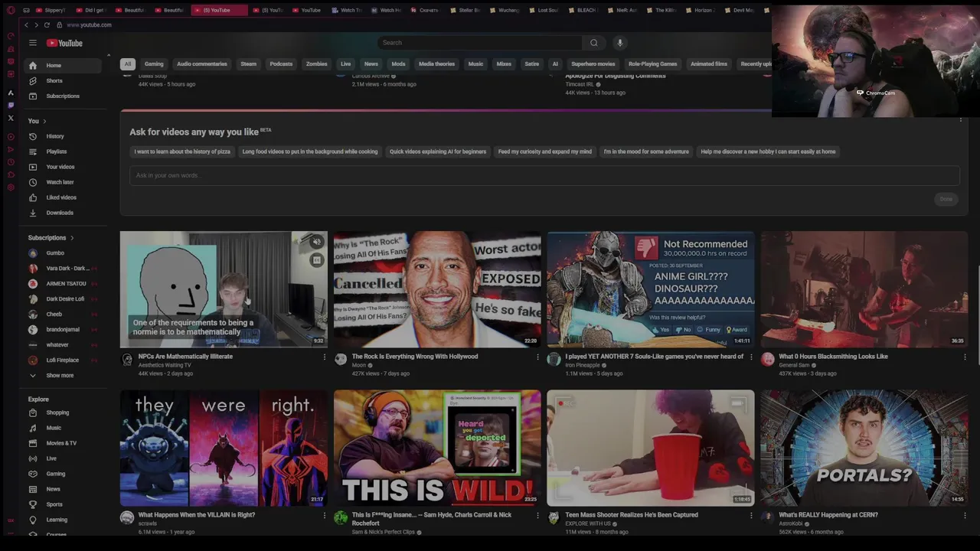Viewport: 980px width, 551px height.
Task: Click the Ask in your own words field
Action: point(544,175)
